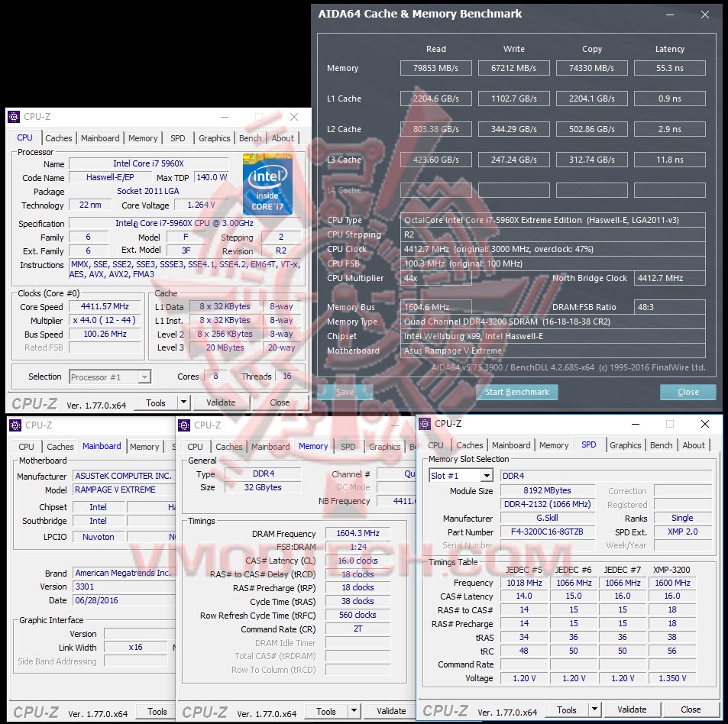The height and width of the screenshot is (724, 728).
Task: Click the Model RAMPAGE V EXTREME field
Action: (124, 490)
